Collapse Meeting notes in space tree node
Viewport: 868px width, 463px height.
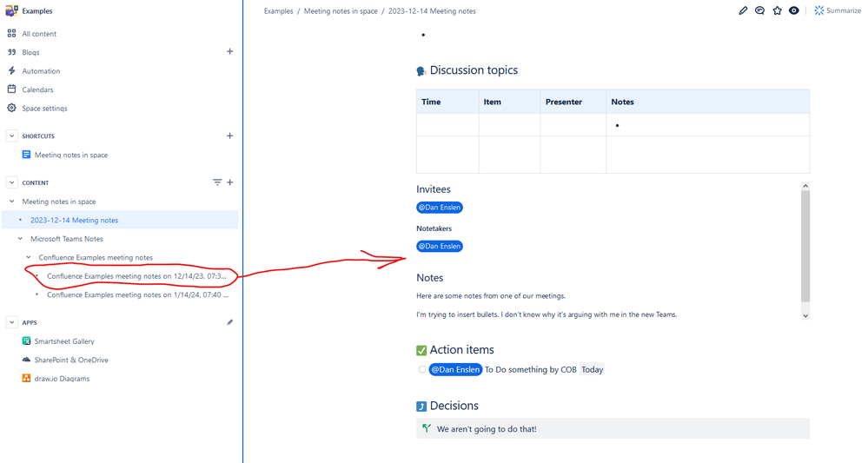pos(12,202)
